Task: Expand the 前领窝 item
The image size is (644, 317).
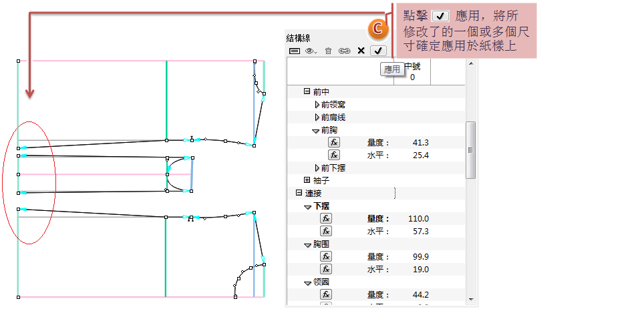Action: (317, 105)
